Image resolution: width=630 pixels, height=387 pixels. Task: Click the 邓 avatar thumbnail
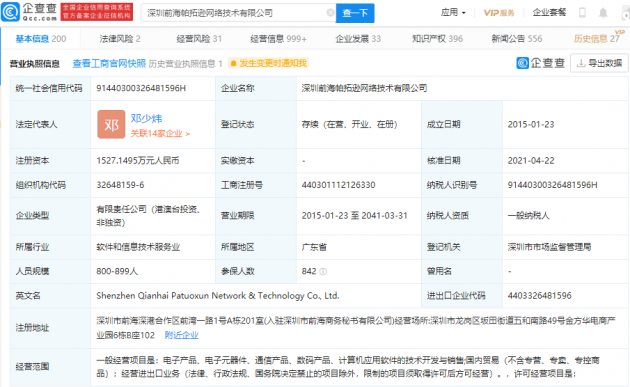tap(111, 125)
